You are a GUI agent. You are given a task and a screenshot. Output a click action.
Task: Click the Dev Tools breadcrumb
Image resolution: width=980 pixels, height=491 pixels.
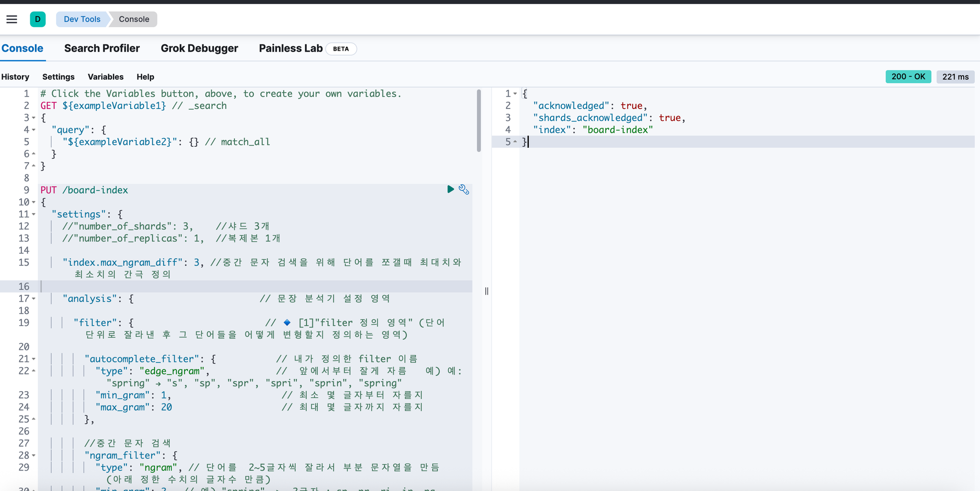coord(82,19)
